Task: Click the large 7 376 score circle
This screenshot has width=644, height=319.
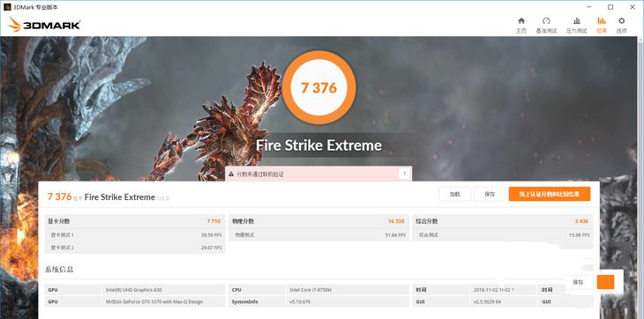Action: pos(318,87)
